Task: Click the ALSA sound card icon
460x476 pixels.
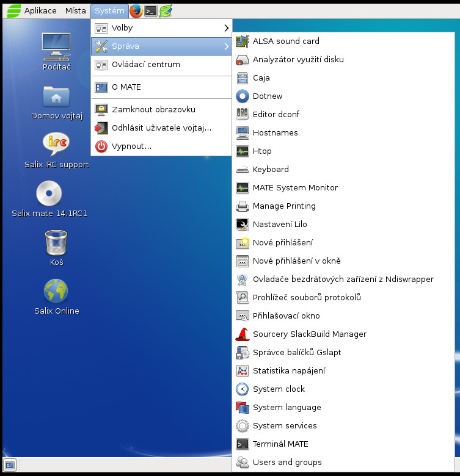Action: click(242, 41)
